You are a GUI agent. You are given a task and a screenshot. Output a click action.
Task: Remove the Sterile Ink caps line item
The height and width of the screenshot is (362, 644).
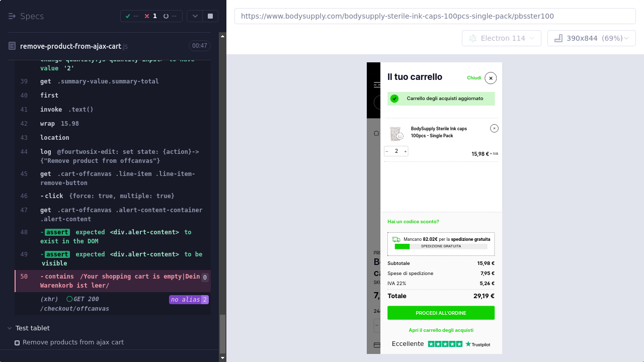click(x=494, y=129)
